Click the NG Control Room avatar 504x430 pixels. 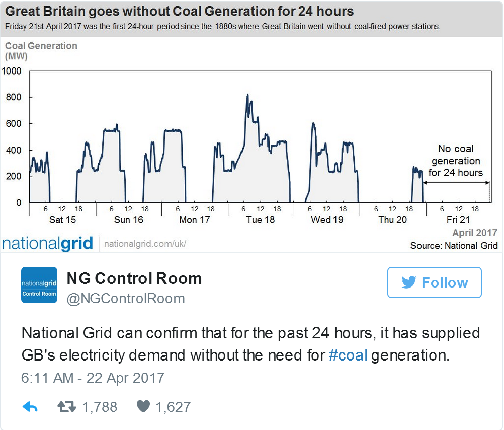pyautogui.click(x=39, y=285)
